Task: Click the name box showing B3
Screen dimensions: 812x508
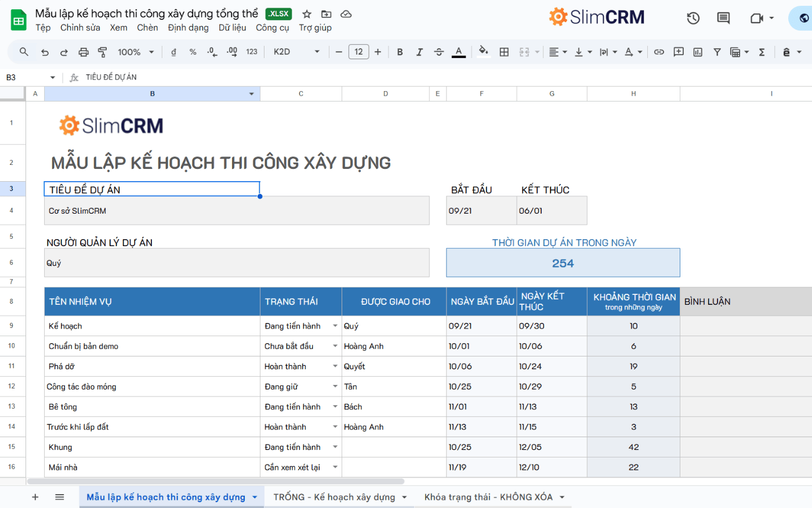Action: [x=30, y=77]
